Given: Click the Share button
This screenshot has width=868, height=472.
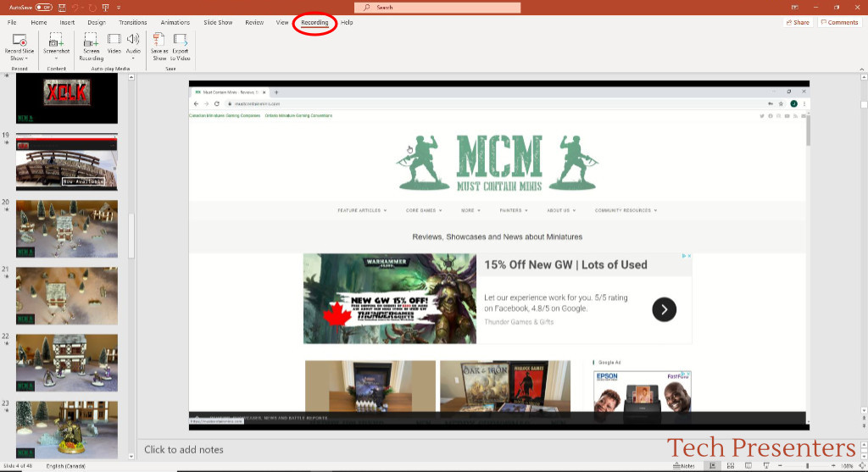Looking at the screenshot, I should point(798,22).
